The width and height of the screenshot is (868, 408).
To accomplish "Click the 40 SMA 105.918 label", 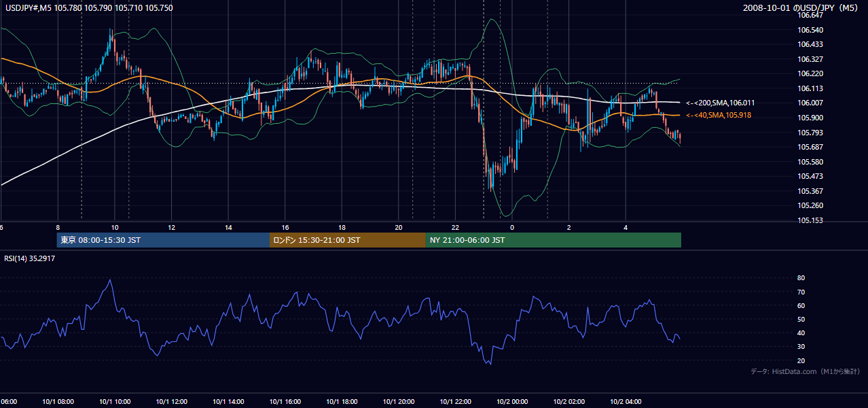I will tap(719, 116).
